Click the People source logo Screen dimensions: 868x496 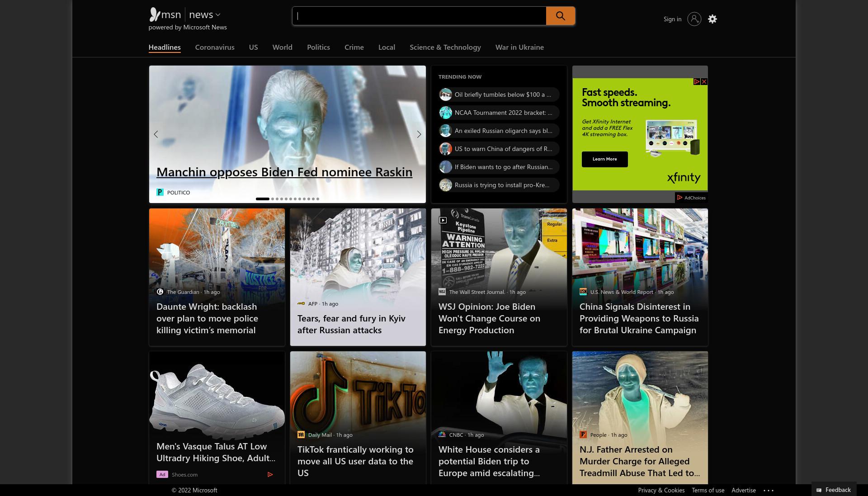[x=583, y=435]
